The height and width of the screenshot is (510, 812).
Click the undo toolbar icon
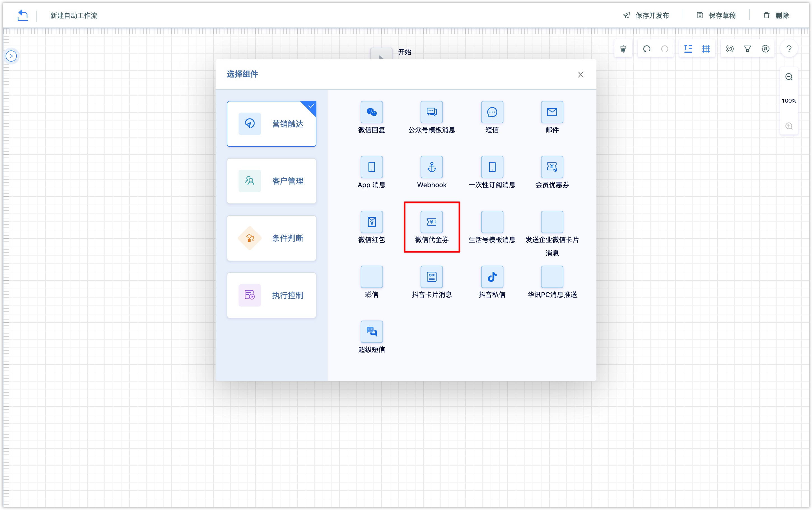click(646, 49)
